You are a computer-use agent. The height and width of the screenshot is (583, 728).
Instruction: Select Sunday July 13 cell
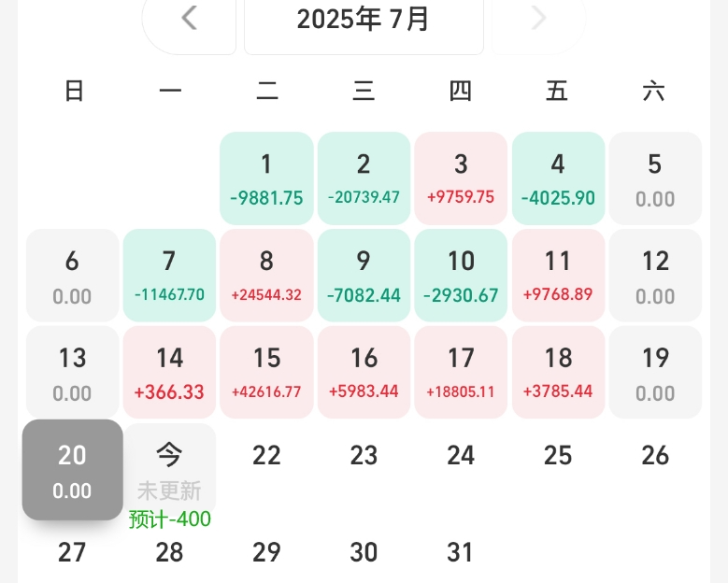click(x=73, y=372)
